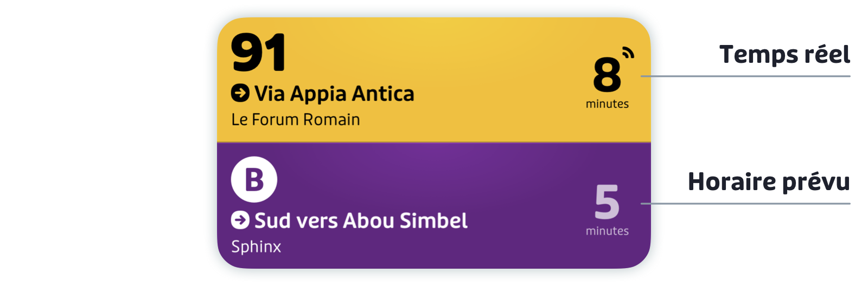Select the Via Appia Antica direction text

click(334, 94)
